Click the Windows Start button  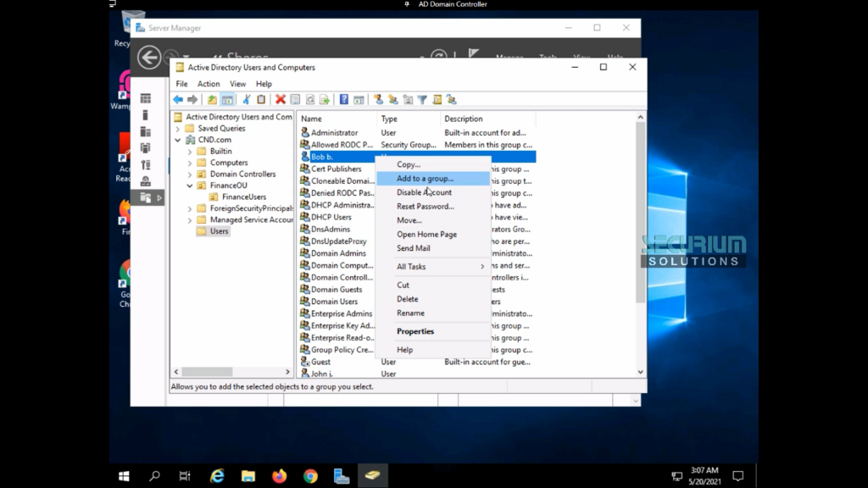click(124, 476)
